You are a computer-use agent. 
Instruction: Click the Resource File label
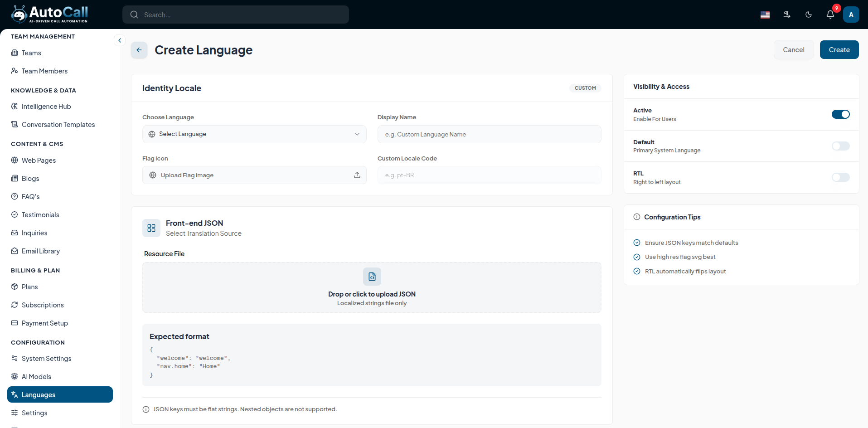[164, 254]
